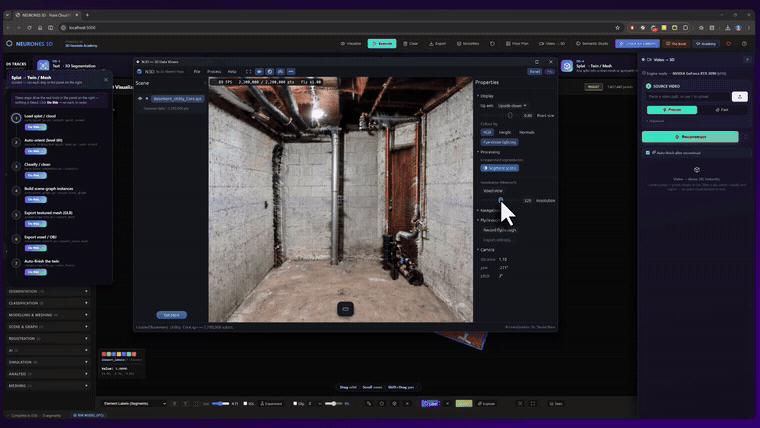
Task: Adjust the voxel Resolution slider
Action: [501, 200]
